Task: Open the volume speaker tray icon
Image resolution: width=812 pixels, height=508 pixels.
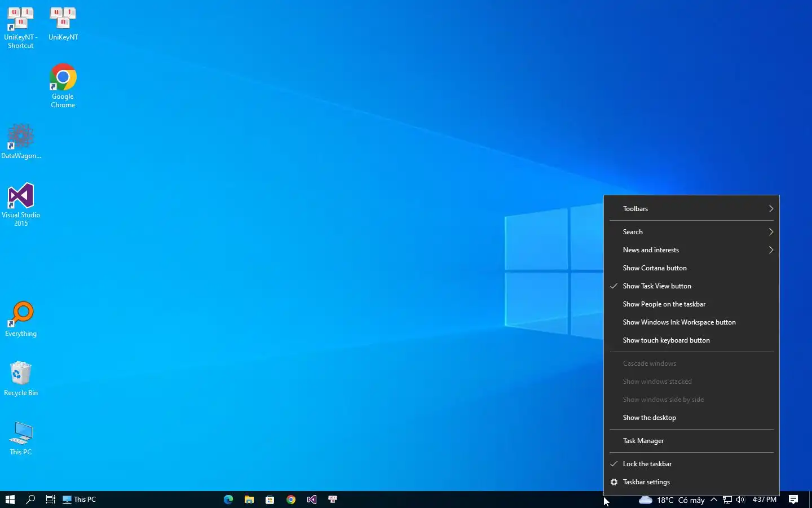Action: click(740, 500)
